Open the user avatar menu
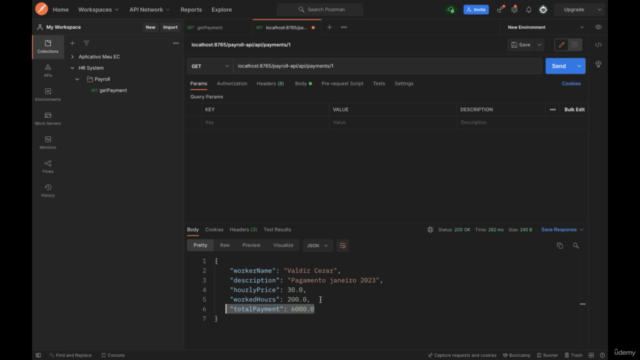Screen dimensions: 640x360 pyautogui.click(x=543, y=9)
